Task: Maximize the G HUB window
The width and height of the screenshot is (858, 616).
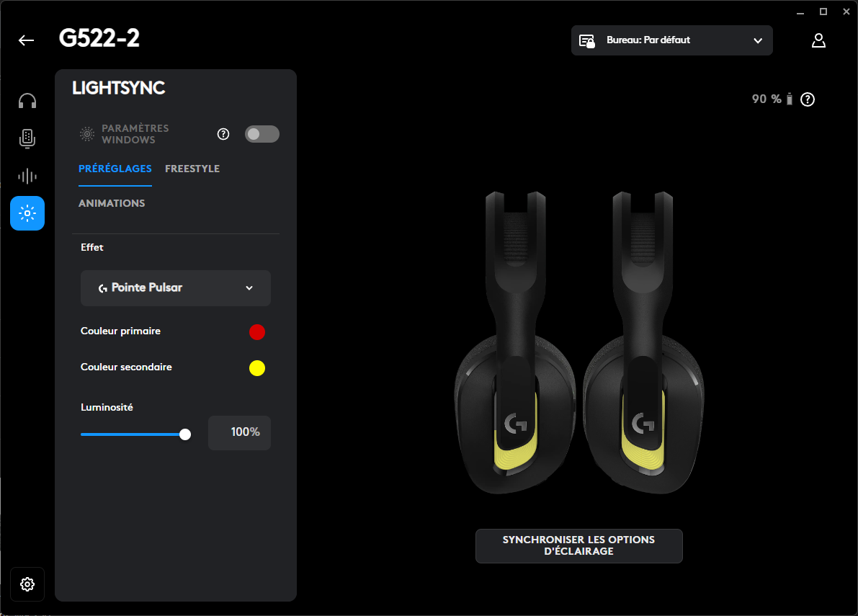Action: tap(823, 12)
